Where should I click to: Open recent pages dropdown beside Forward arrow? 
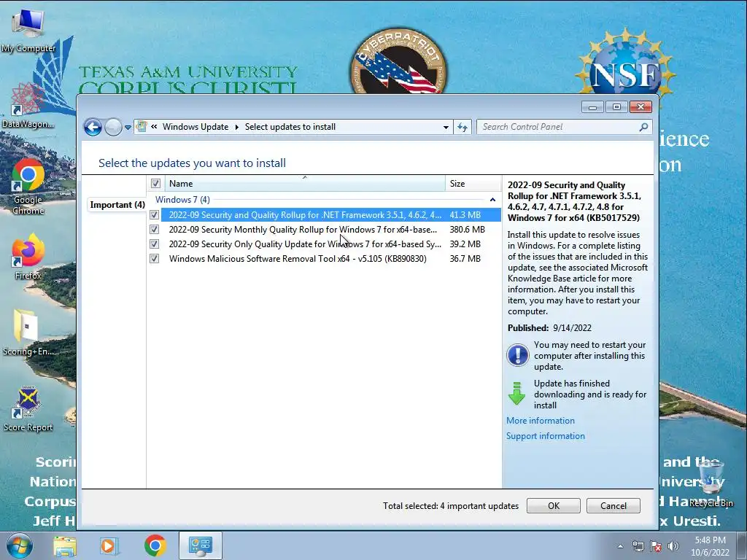click(x=128, y=127)
